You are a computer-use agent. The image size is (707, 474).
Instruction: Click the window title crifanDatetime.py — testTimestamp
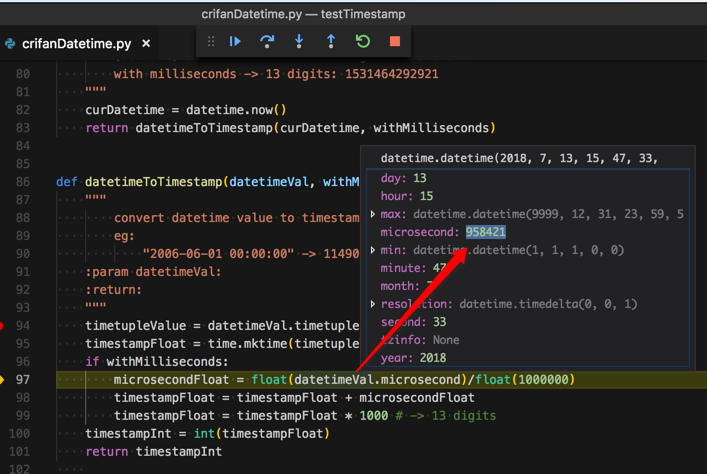pyautogui.click(x=303, y=14)
